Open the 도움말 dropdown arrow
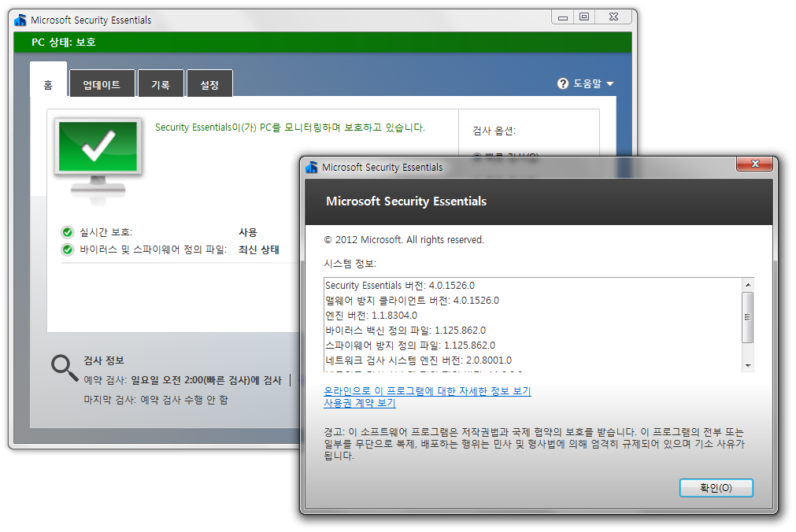This screenshot has width=796, height=532. pyautogui.click(x=610, y=83)
